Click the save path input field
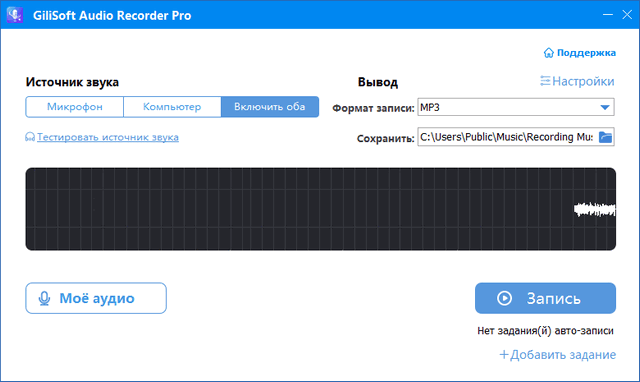640x382 pixels. 507,137
